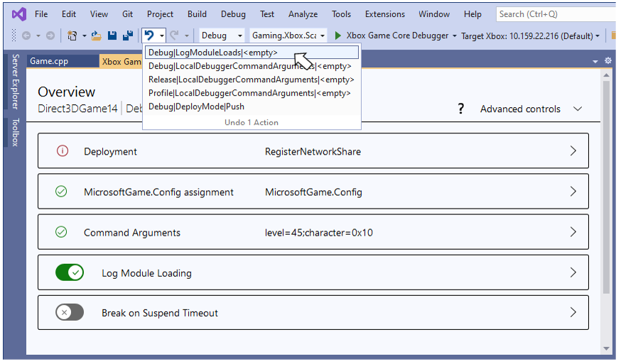Expand the MicrosoftGame.Config assignment chevron

point(573,192)
